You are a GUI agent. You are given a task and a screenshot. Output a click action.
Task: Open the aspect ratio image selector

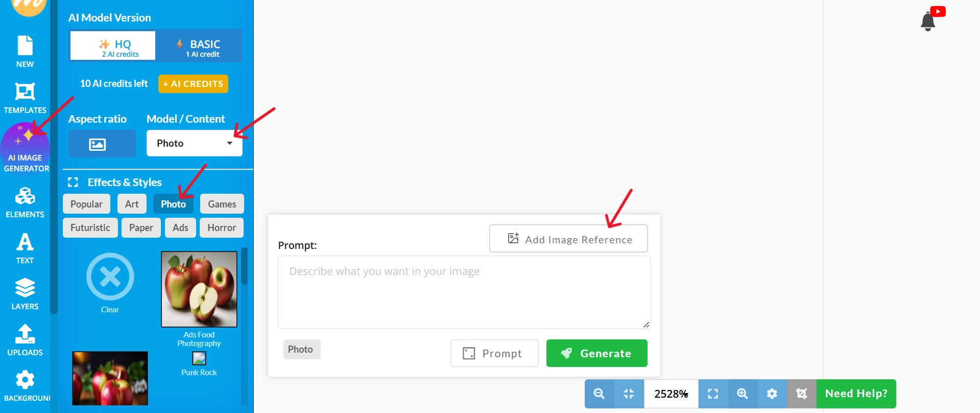click(x=102, y=144)
